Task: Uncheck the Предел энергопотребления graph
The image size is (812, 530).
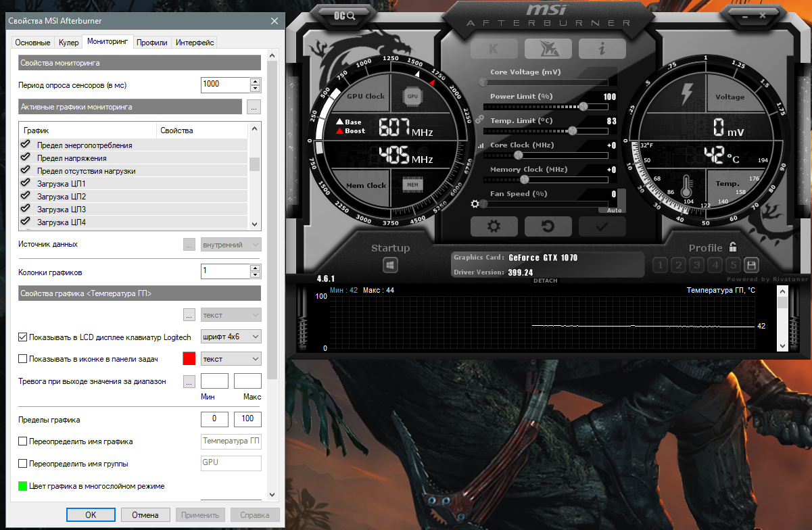Action: 26,145
